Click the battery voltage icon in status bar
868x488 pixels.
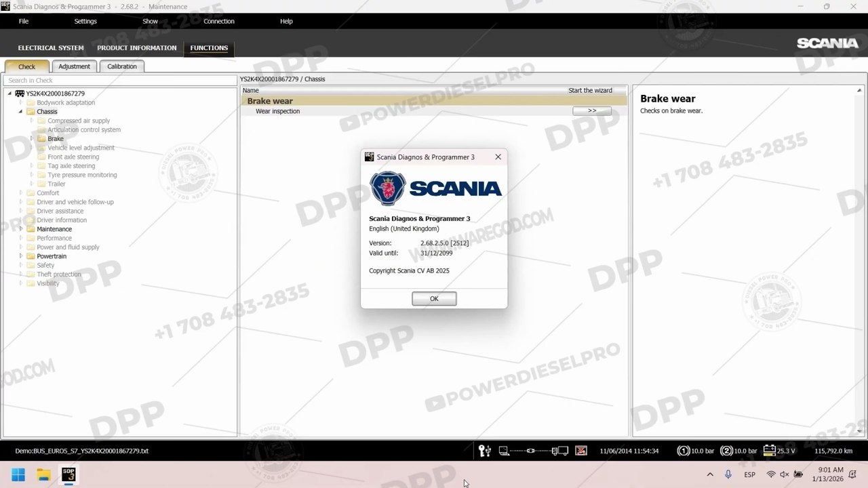click(x=769, y=450)
